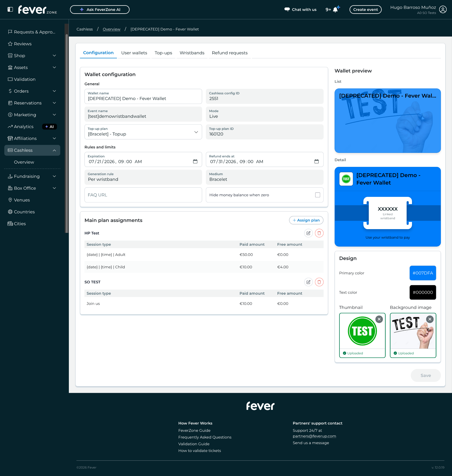Expand the Affiliations menu chevron
Image resolution: width=452 pixels, height=476 pixels.
click(54, 138)
